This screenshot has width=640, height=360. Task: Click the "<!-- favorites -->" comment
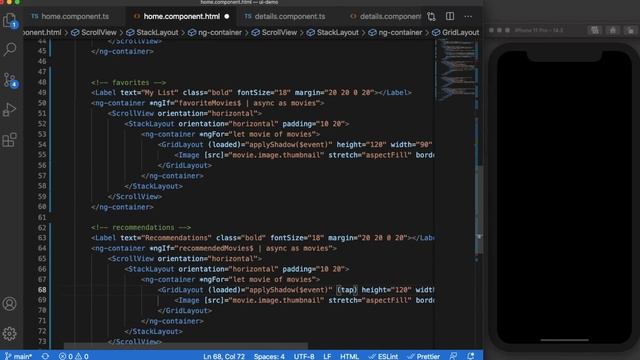click(129, 82)
